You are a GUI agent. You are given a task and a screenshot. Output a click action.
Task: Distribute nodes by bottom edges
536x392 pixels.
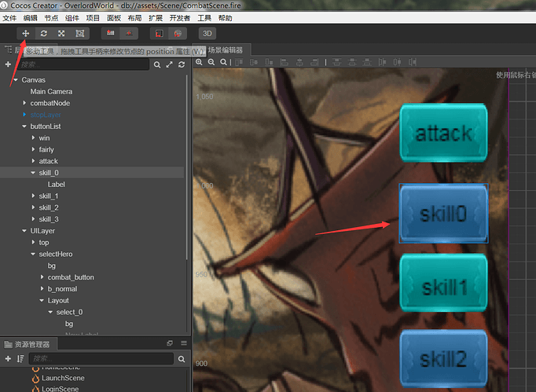click(x=367, y=62)
